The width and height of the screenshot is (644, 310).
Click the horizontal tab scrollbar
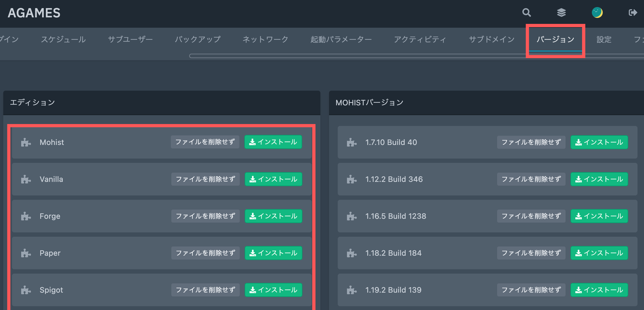tap(353, 56)
